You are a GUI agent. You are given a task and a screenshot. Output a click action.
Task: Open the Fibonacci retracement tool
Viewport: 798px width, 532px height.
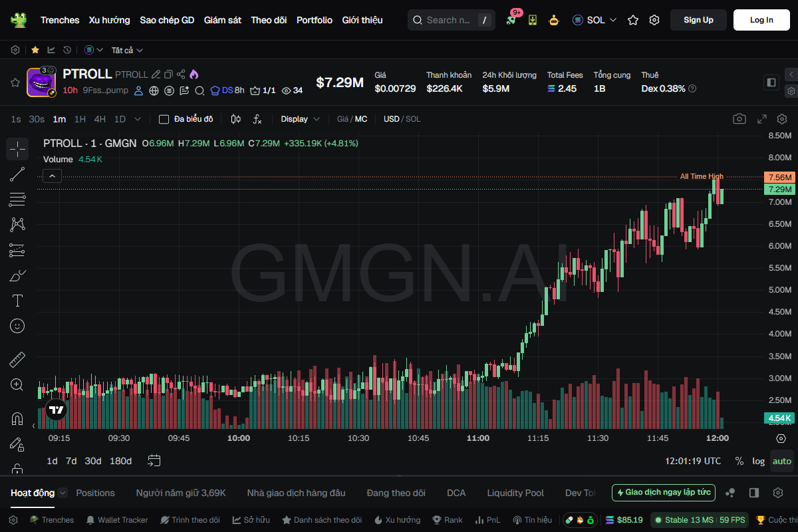tap(17, 199)
